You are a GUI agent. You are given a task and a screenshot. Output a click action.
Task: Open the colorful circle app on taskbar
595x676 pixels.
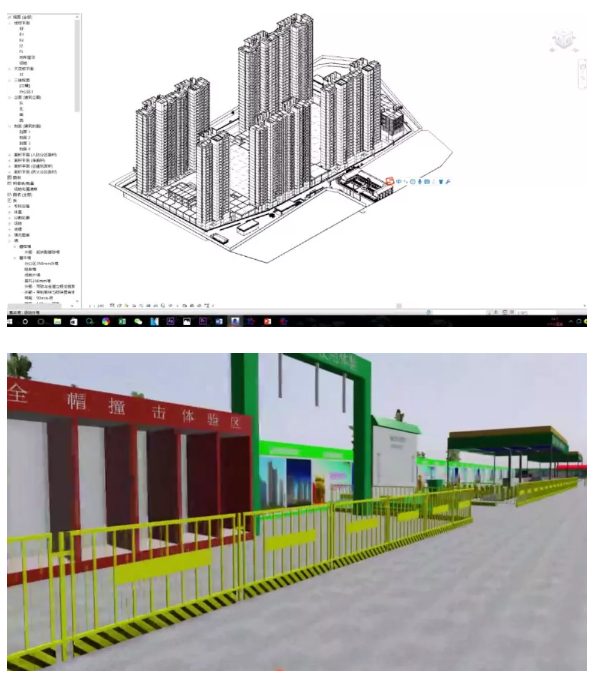(106, 322)
